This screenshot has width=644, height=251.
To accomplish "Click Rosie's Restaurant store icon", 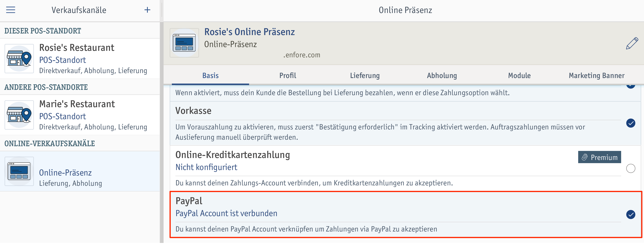I will coord(19,59).
